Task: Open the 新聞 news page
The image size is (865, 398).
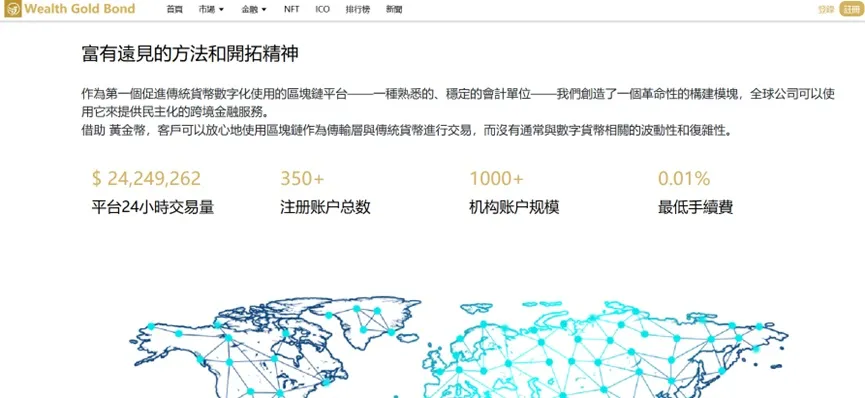Action: click(394, 9)
